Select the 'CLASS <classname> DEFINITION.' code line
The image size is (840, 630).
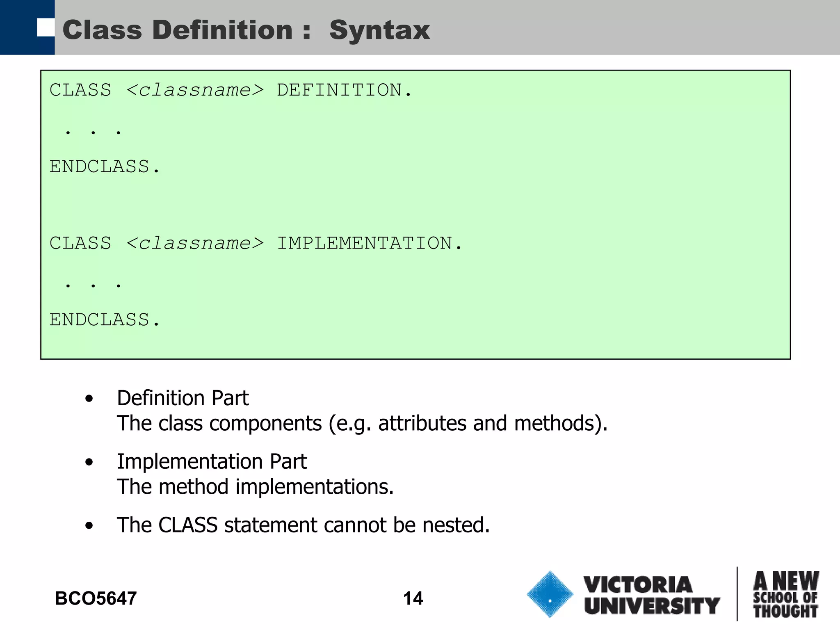pyautogui.click(x=231, y=90)
